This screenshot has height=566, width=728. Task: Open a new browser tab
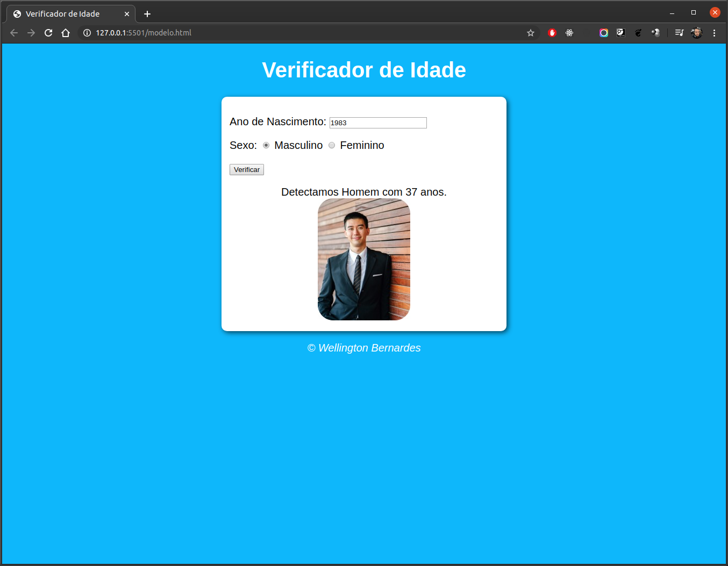tap(147, 14)
